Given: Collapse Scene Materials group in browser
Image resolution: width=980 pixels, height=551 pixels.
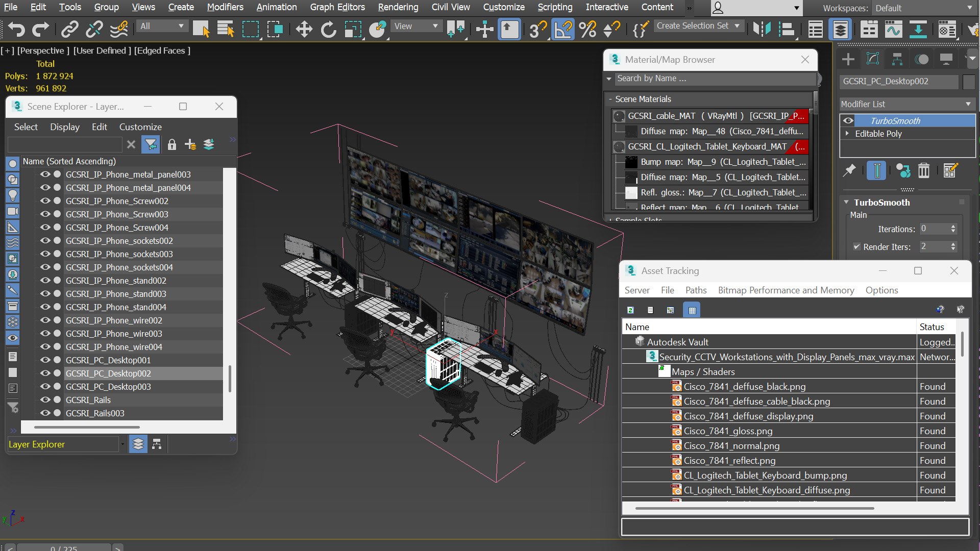Looking at the screenshot, I should [x=610, y=99].
